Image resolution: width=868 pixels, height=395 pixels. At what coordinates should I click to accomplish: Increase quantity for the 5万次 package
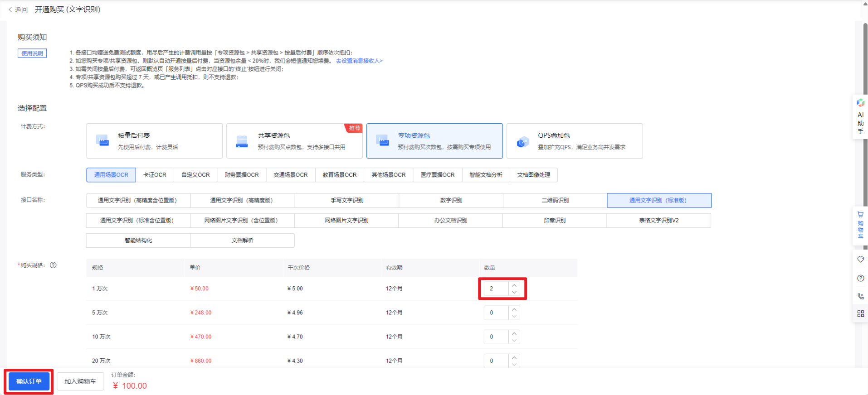(x=514, y=309)
